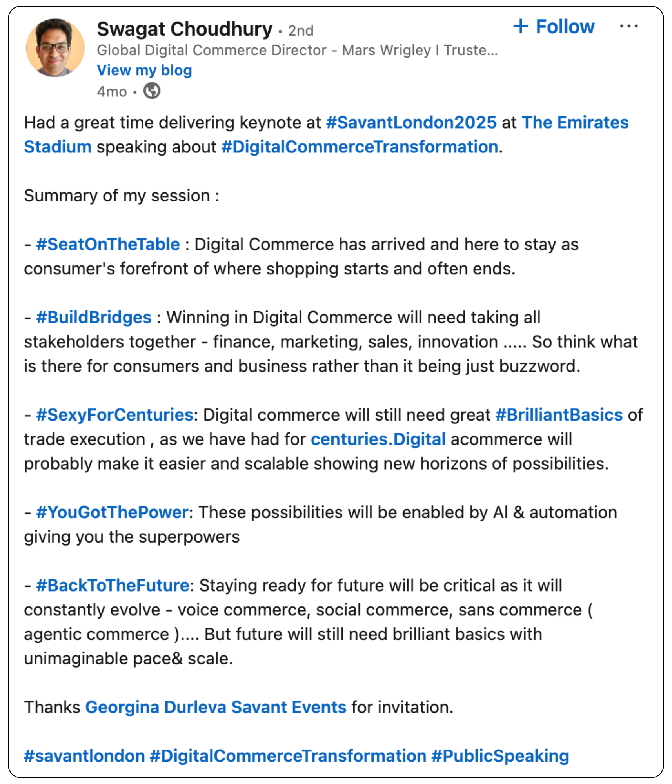
Task: Open the #PublicSpeaking hashtag
Action: click(x=500, y=756)
